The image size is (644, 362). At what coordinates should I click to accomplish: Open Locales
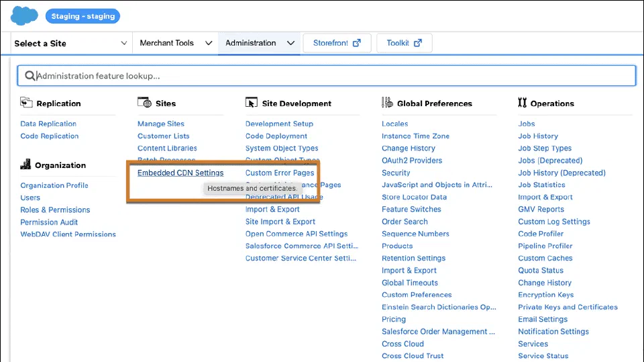pyautogui.click(x=394, y=124)
